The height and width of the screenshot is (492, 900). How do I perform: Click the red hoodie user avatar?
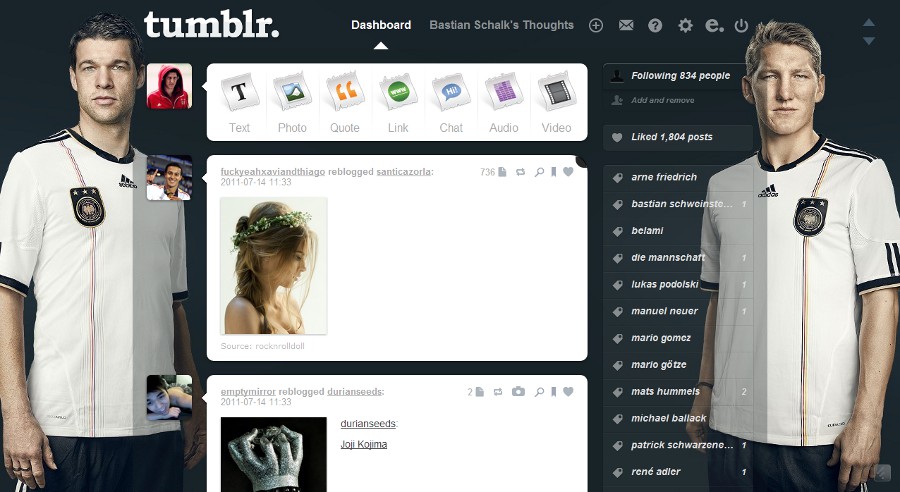tap(169, 86)
